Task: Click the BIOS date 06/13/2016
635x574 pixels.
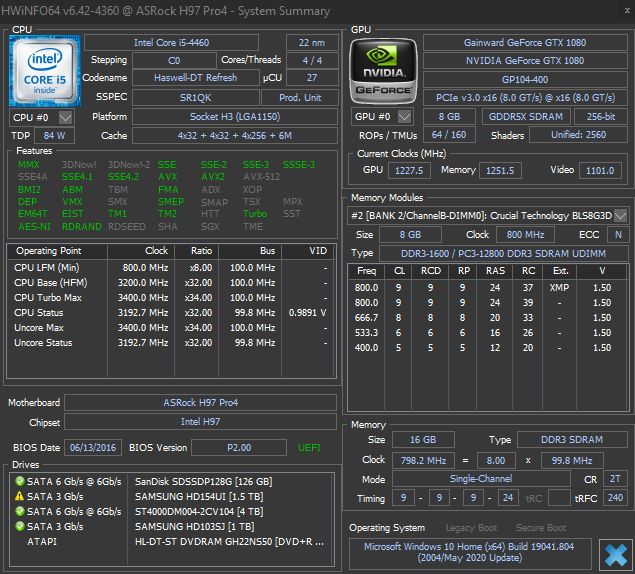Action: (x=93, y=448)
